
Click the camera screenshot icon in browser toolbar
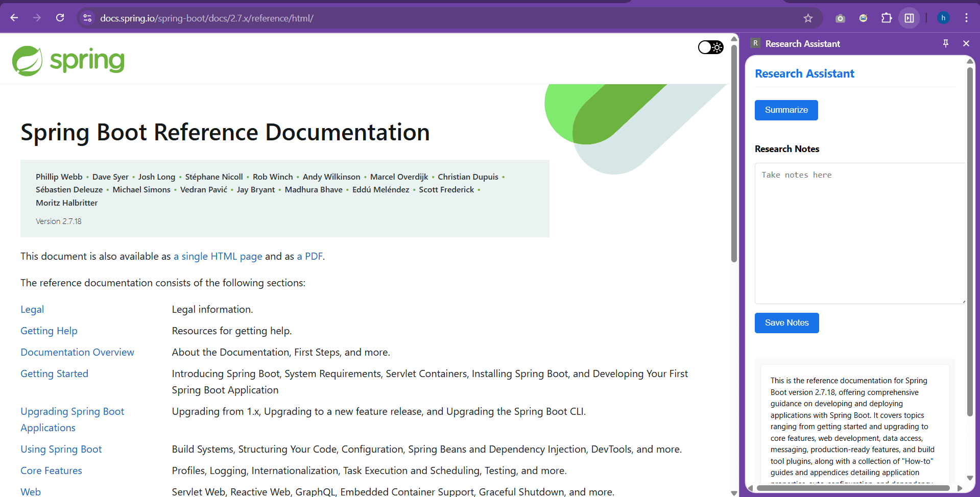tap(840, 18)
